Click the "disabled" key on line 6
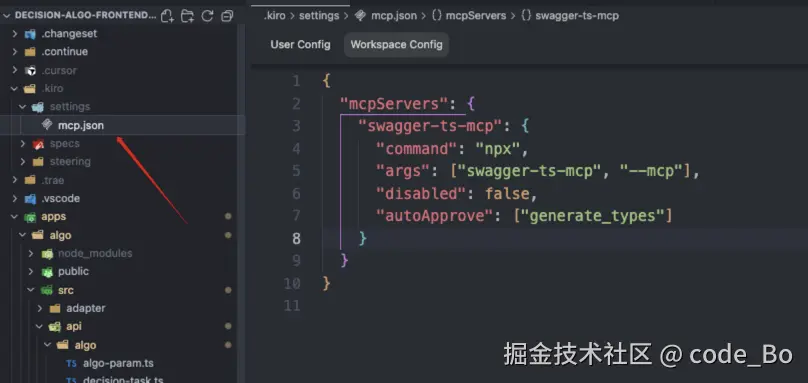 tap(421, 194)
